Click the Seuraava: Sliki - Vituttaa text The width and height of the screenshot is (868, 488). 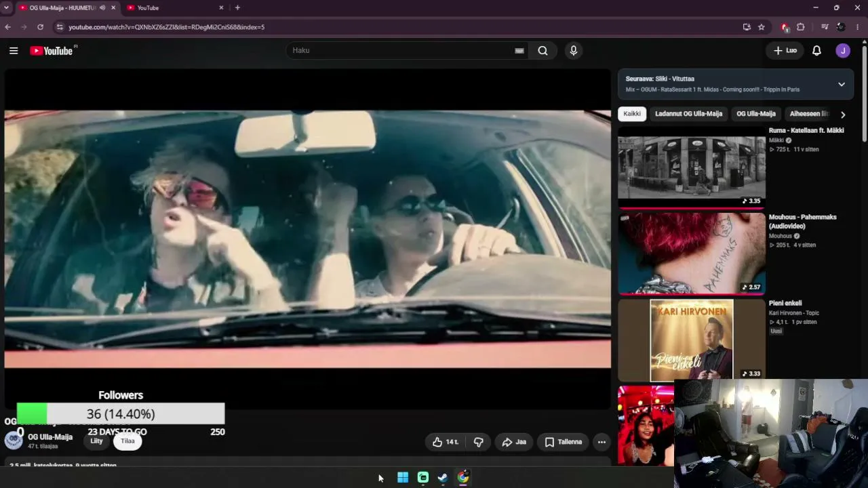pyautogui.click(x=660, y=79)
